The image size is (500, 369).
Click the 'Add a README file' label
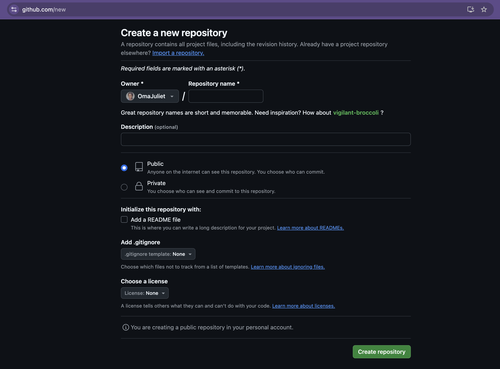click(x=156, y=220)
